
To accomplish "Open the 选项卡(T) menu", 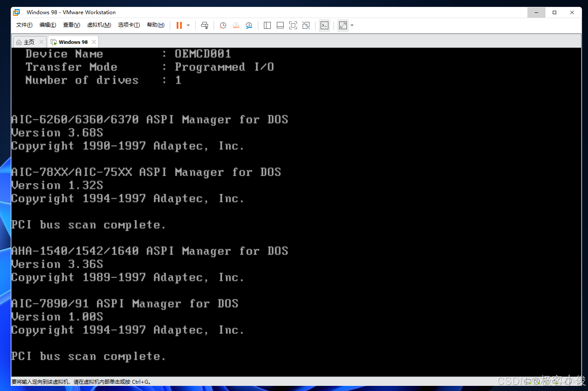I will coord(129,25).
